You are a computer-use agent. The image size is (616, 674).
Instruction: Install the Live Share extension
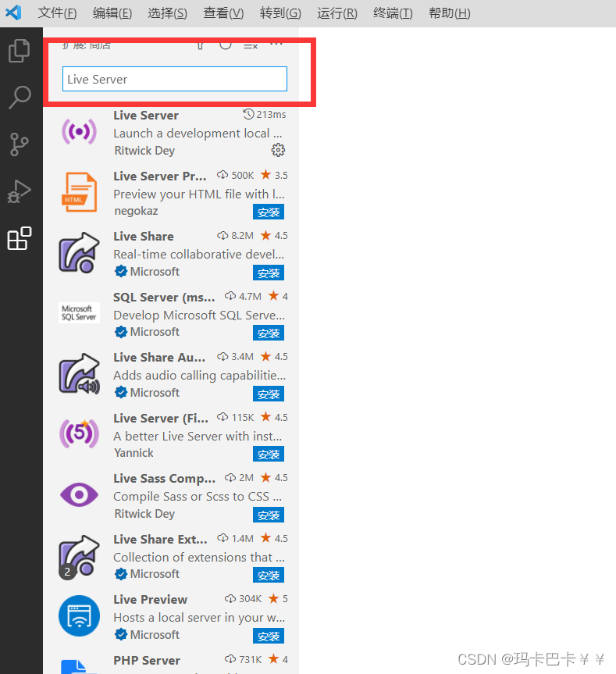[268, 273]
